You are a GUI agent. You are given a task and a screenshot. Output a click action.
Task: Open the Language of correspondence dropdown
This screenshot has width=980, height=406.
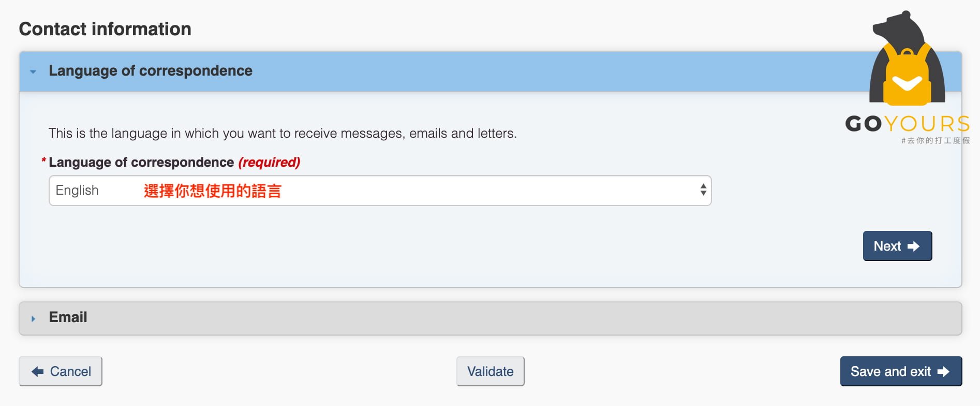[x=380, y=191]
